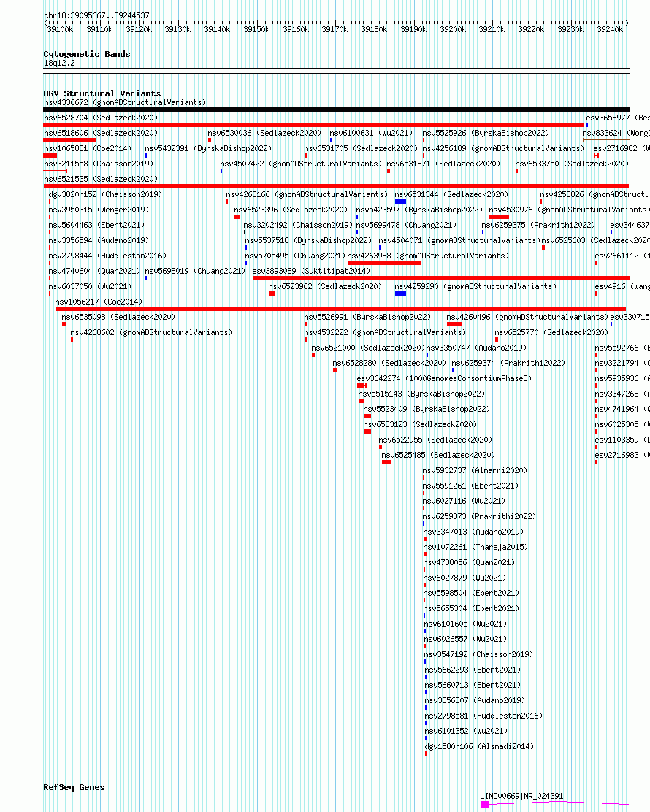Select the red bar under nsv4530976
The width and height of the screenshot is (650, 812).
499,217
